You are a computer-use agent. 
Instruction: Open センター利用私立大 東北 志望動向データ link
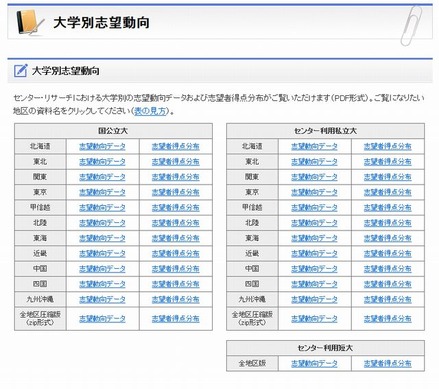click(x=314, y=162)
